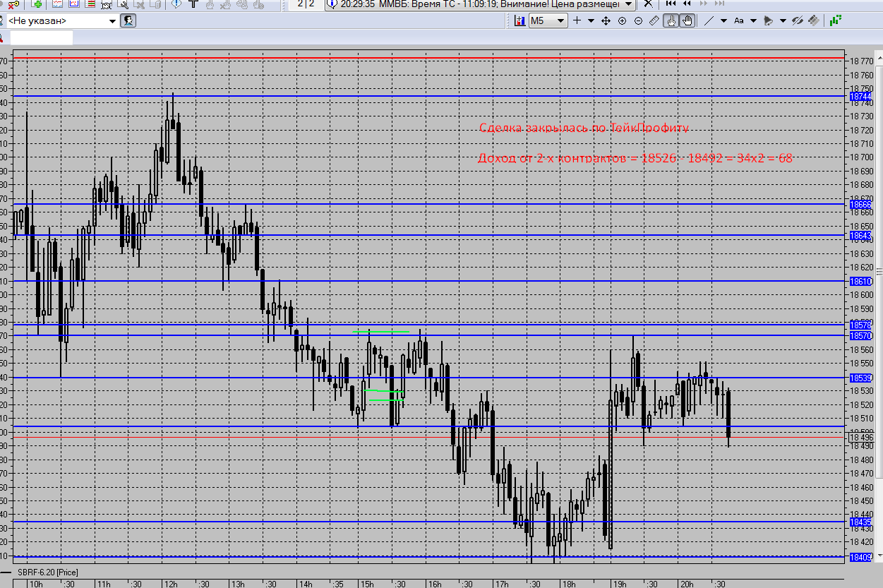Image resolution: width=883 pixels, height=588 pixels.
Task: Click the T-shaped icon in top toolbar
Action: [193, 4]
